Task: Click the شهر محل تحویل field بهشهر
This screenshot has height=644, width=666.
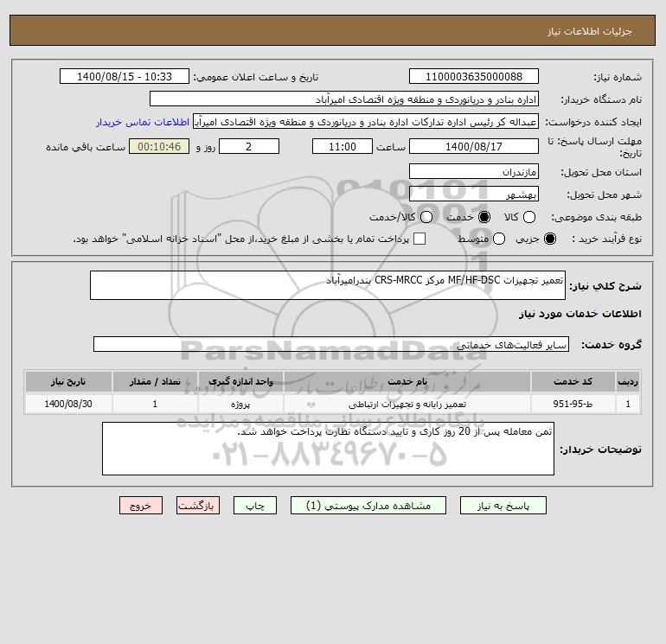Action: point(474,194)
